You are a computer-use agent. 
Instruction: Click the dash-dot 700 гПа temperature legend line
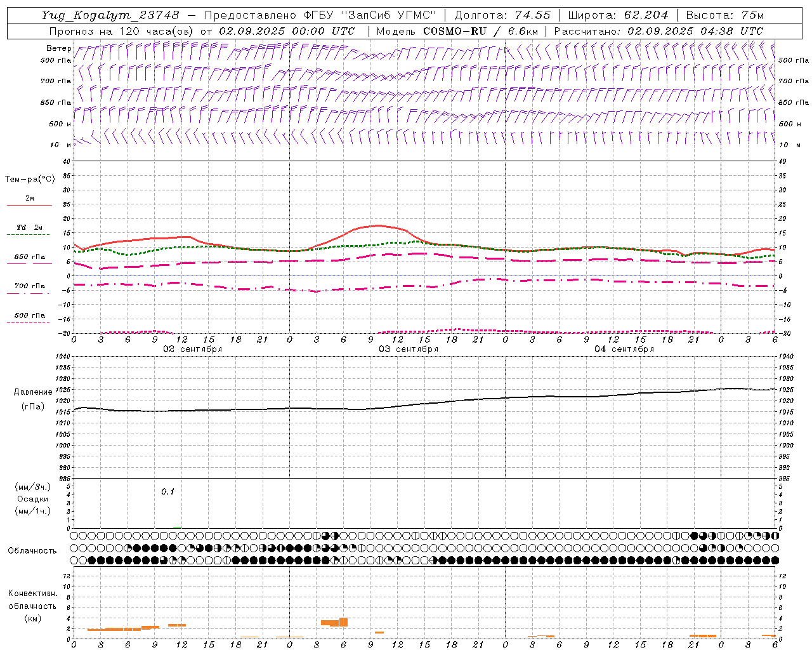tap(29, 292)
